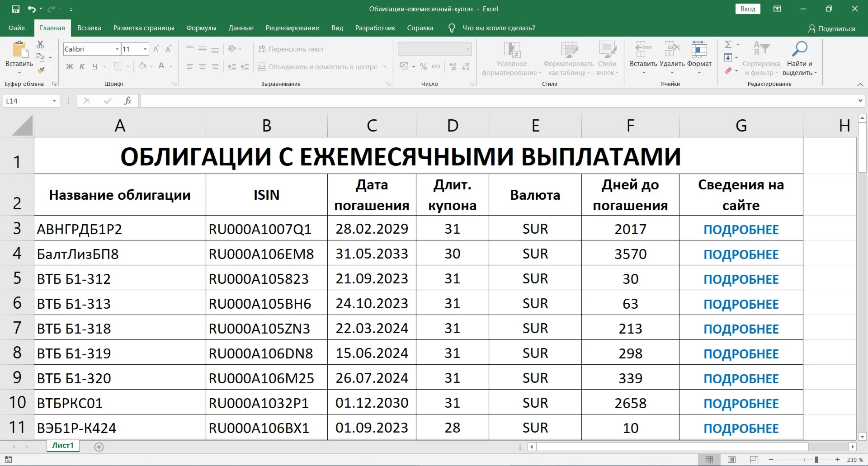Image resolution: width=868 pixels, height=466 pixels.
Task: Click Merge and Center icon
Action: pyautogui.click(x=261, y=66)
